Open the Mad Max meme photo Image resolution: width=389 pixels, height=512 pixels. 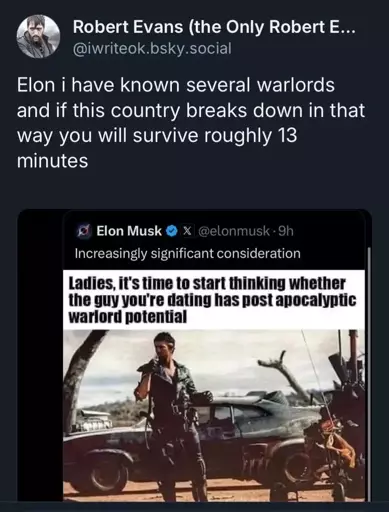[214, 415]
